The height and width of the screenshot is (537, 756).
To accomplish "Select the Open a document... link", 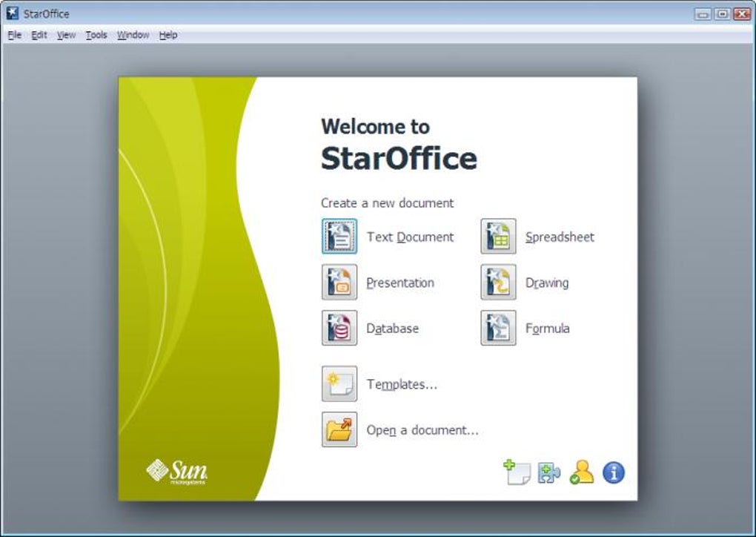I will tap(422, 429).
